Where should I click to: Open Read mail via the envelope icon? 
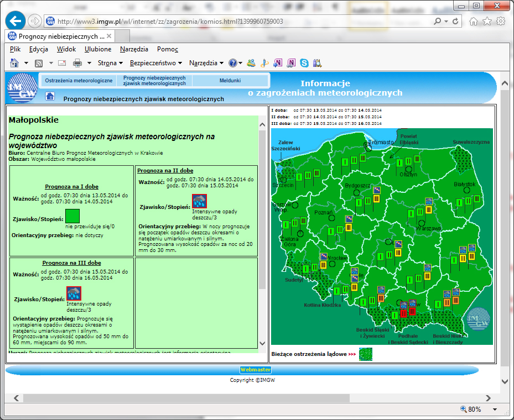click(x=61, y=63)
